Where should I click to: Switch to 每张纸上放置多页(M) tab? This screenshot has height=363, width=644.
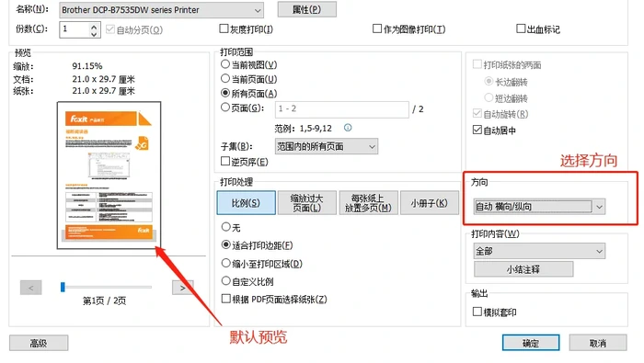click(368, 202)
